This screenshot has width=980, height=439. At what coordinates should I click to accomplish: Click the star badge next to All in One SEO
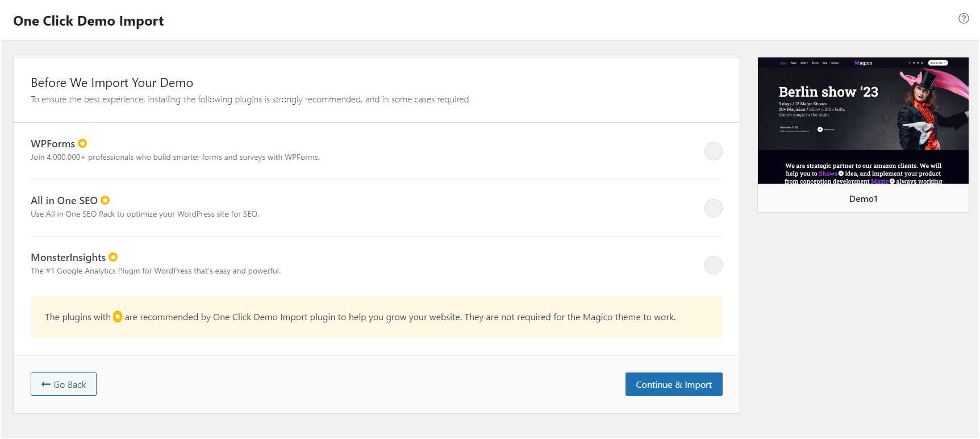point(105,200)
